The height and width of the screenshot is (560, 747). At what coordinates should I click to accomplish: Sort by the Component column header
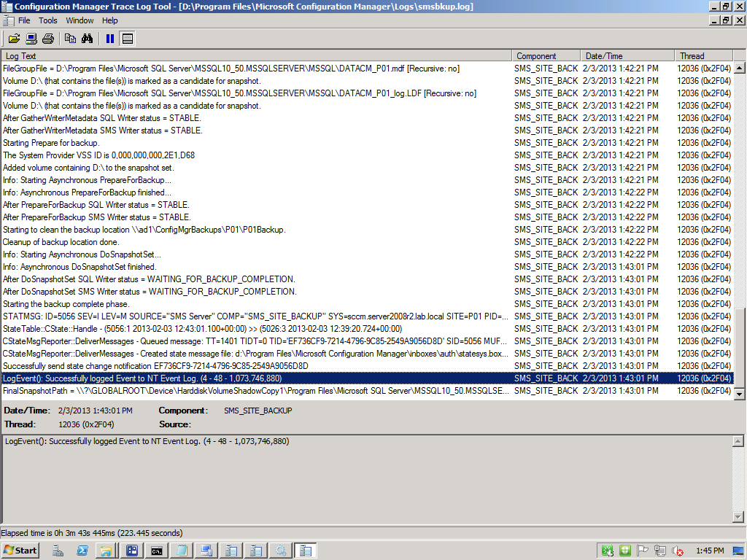pos(546,55)
